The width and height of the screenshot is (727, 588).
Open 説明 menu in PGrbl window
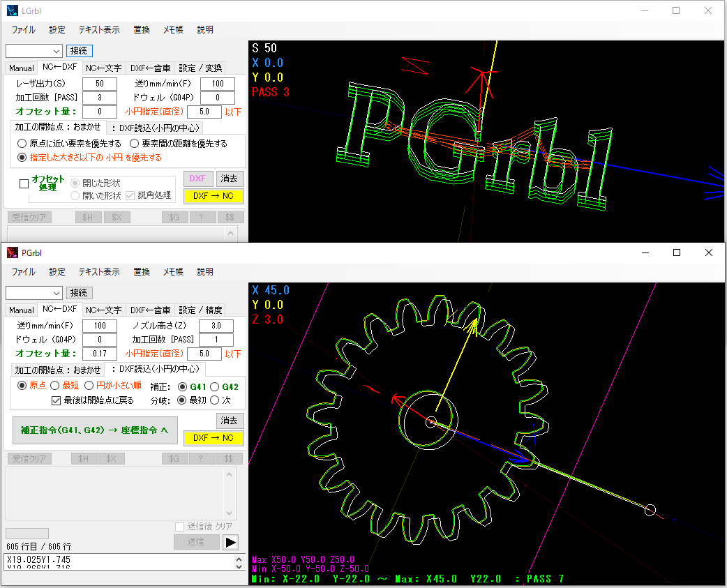205,271
